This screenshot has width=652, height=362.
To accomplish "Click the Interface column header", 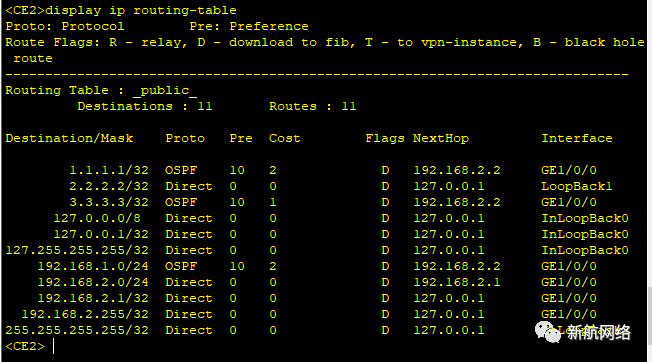I will [x=577, y=138].
